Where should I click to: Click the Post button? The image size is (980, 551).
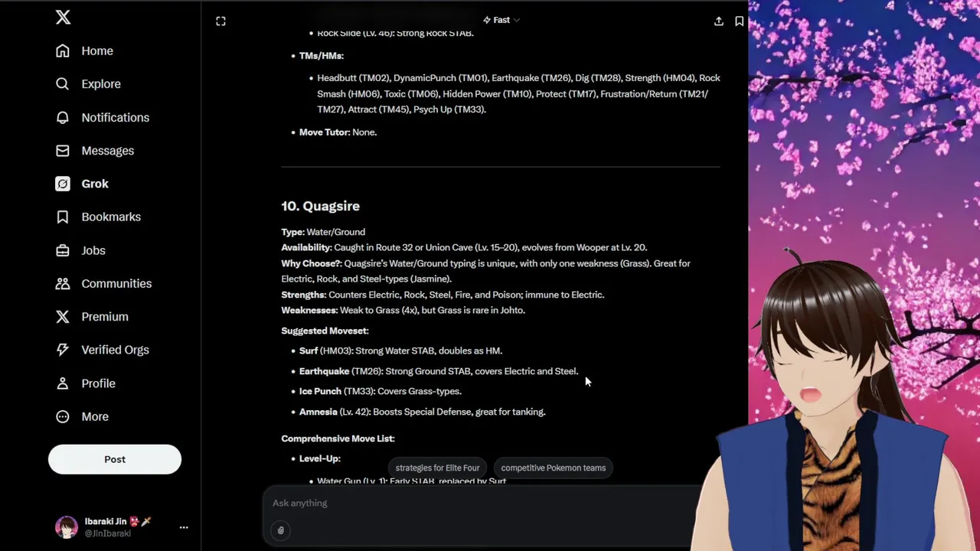coord(115,459)
